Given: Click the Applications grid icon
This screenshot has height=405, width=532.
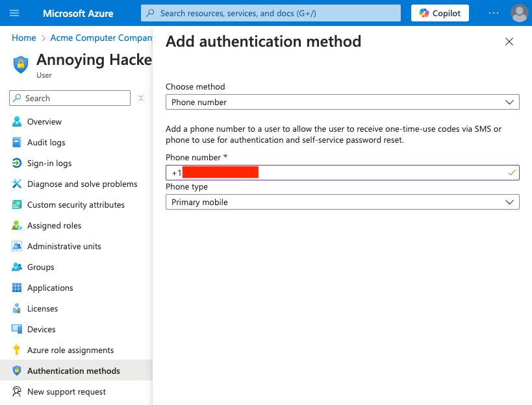Looking at the screenshot, I should click(17, 288).
